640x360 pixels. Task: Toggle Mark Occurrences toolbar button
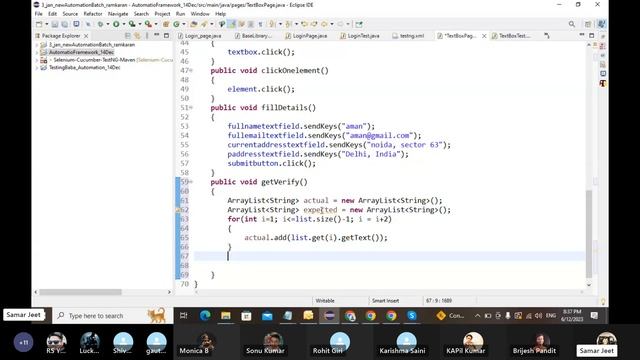[x=232, y=24]
